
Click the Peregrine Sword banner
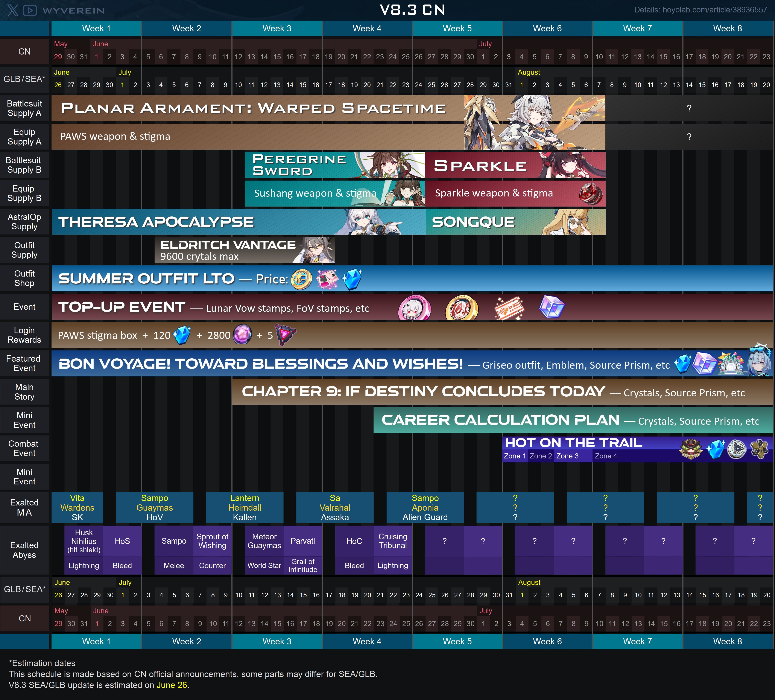[x=335, y=165]
